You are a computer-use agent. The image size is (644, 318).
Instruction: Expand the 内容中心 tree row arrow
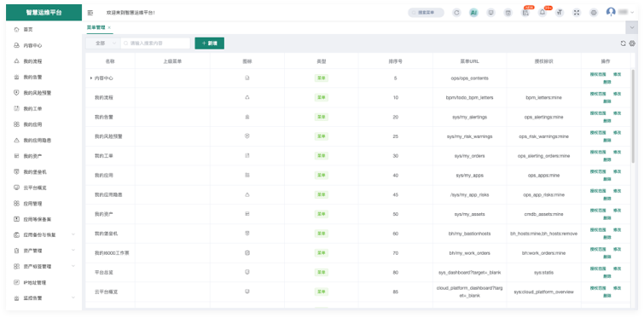pos(91,78)
